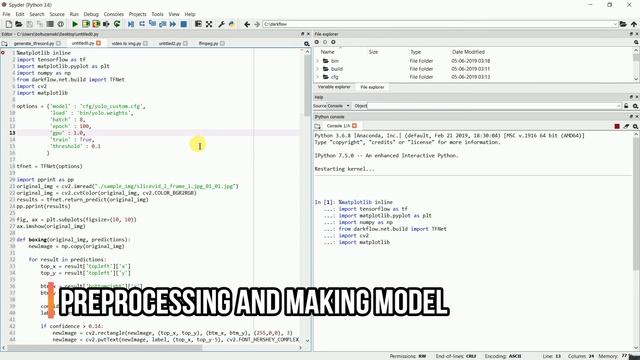Open a file with the folder toolbar icon
The height and width of the screenshot is (360, 640).
[x=19, y=24]
